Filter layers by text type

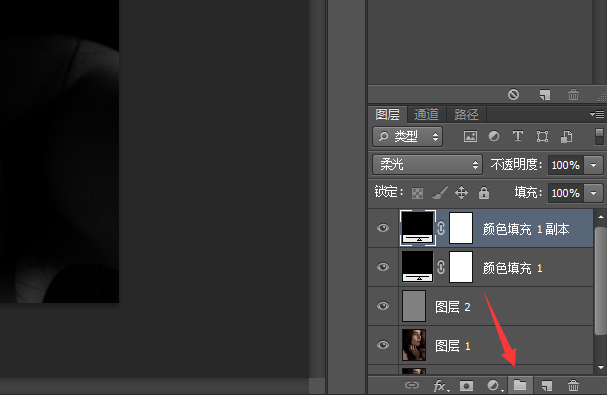[x=518, y=136]
